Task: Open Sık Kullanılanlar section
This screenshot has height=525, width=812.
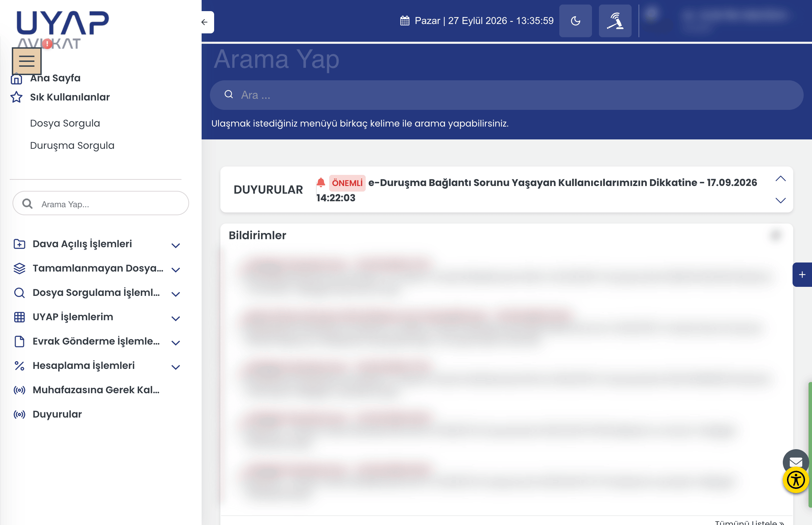Action: coord(70,97)
